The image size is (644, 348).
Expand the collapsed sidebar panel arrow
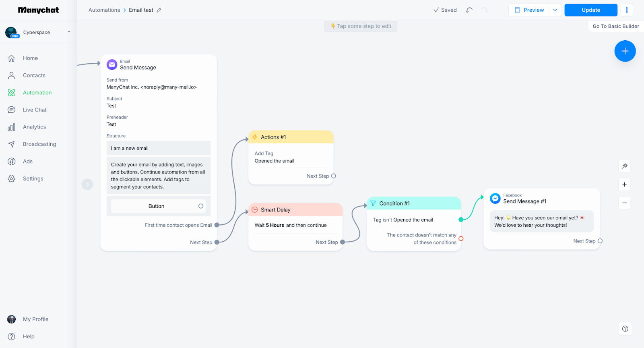coord(87,184)
